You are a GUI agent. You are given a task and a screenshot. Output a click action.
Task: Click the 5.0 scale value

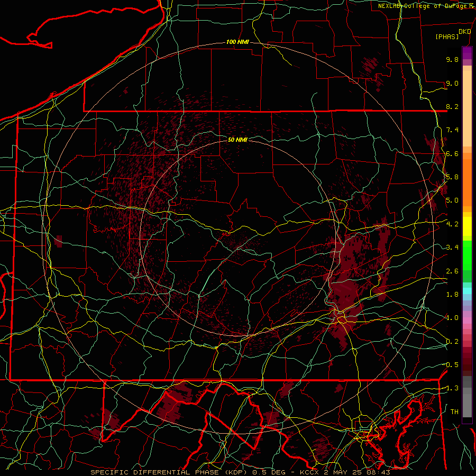pos(452,200)
